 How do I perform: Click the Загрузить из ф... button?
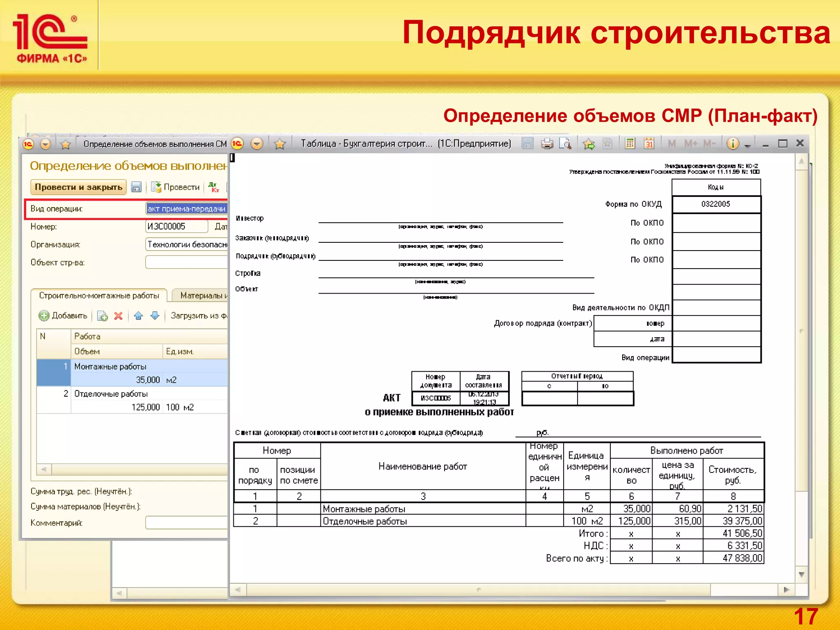(x=199, y=316)
